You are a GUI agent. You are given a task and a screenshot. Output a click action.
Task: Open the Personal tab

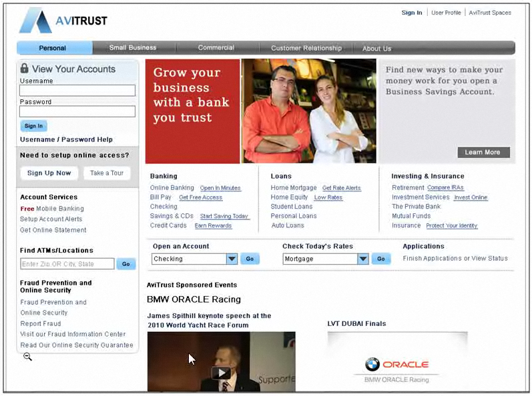55,48
